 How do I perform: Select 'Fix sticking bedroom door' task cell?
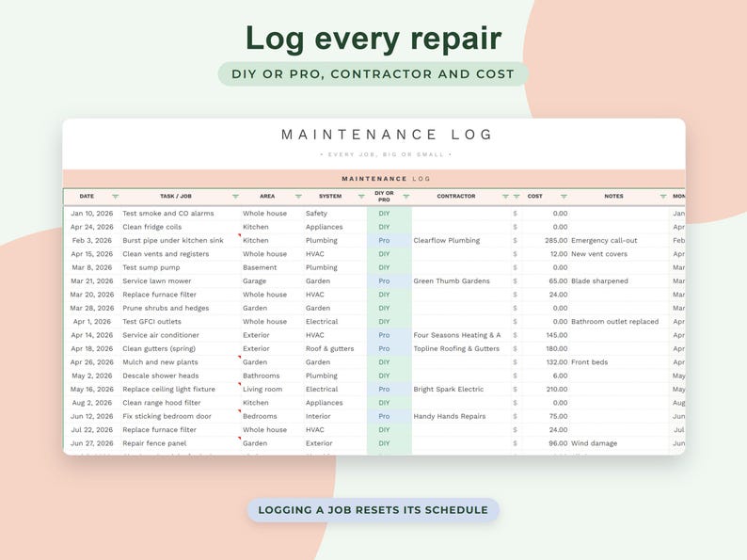point(180,416)
